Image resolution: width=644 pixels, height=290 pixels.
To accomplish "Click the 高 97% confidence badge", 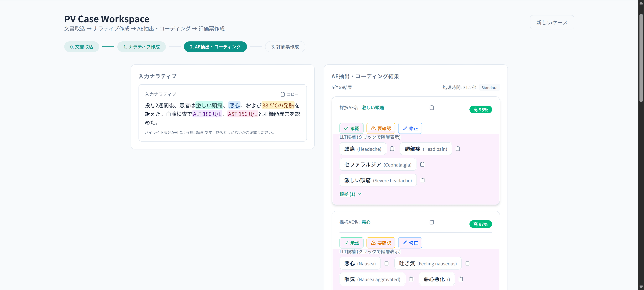I will click(480, 224).
